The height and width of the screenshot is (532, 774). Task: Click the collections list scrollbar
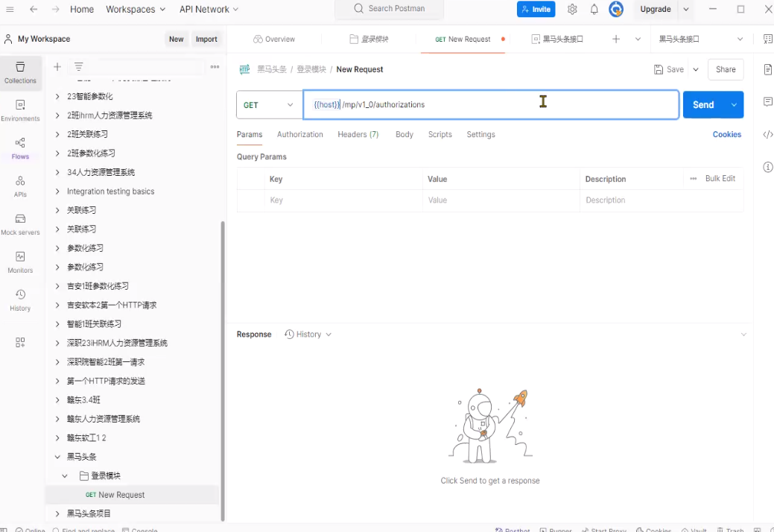click(x=223, y=370)
